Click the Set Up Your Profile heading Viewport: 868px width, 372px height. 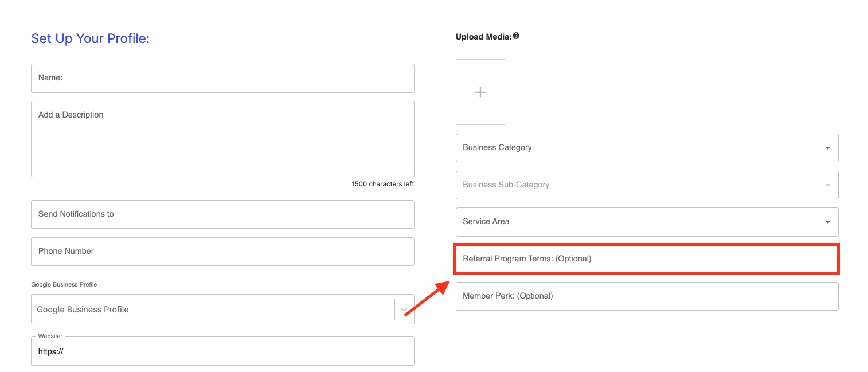coord(90,38)
